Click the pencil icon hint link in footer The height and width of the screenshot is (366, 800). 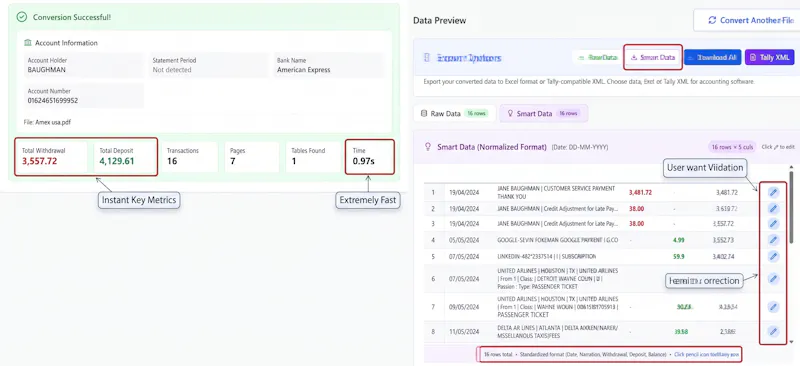(x=707, y=354)
